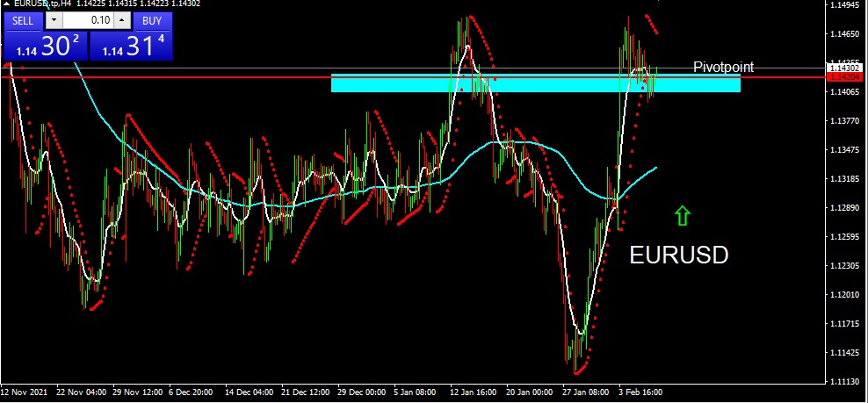Click the 1.11130 price axis label
The image size is (868, 403).
(x=845, y=382)
